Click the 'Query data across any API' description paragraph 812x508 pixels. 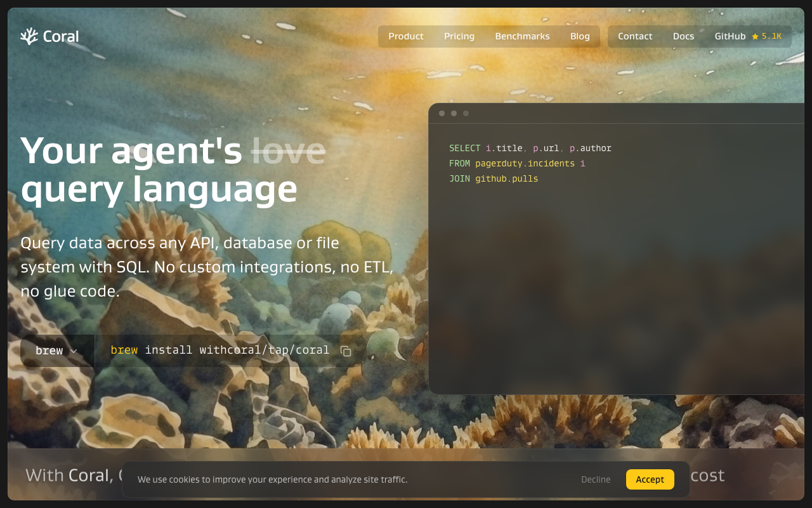207,267
